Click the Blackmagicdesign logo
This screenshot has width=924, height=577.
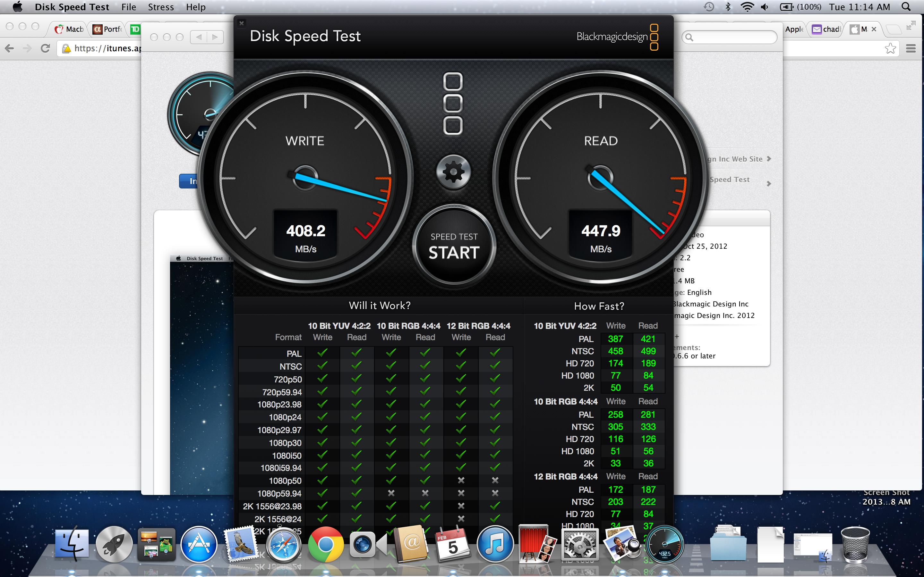coord(617,37)
